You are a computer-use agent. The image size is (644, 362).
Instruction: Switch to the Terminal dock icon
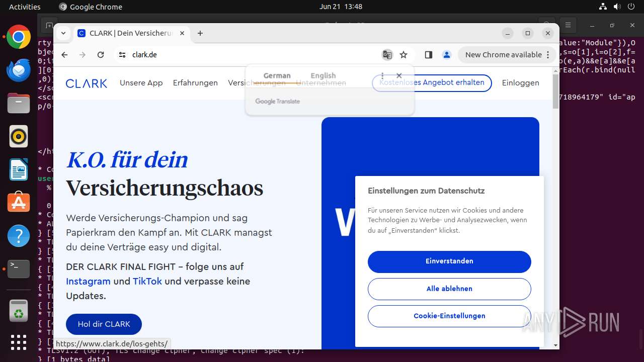pos(19,268)
